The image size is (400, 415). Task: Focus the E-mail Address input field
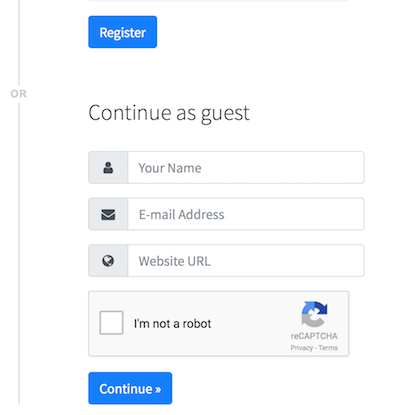[246, 214]
